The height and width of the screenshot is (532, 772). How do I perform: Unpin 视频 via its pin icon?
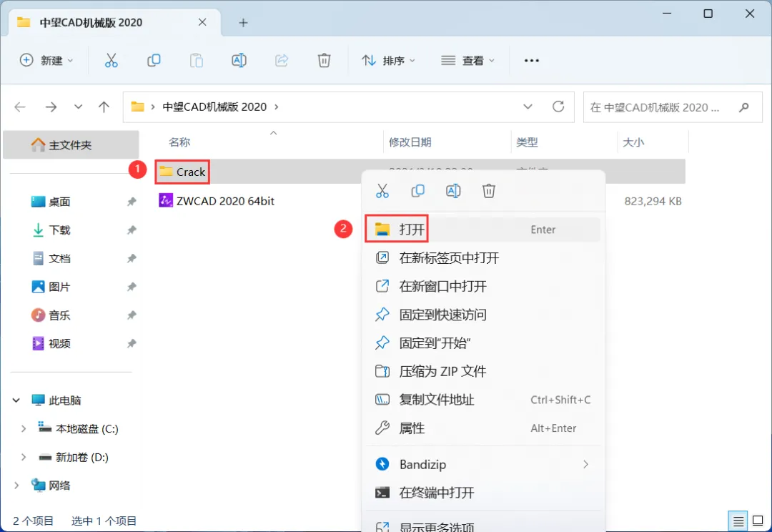132,343
